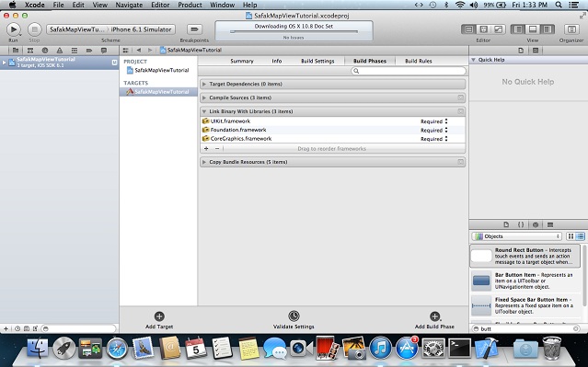588x367 pixels.
Task: Collapse Link Binary With Libraries section
Action: pos(204,111)
